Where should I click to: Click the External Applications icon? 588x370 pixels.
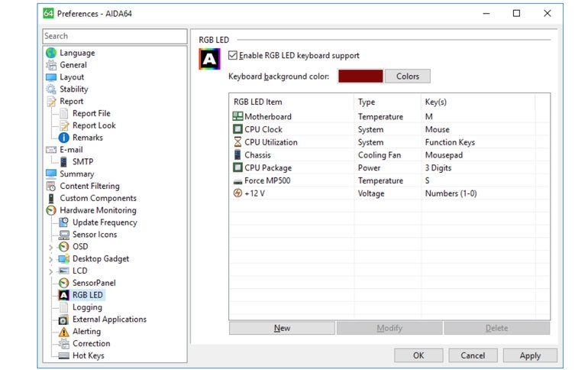pos(63,320)
